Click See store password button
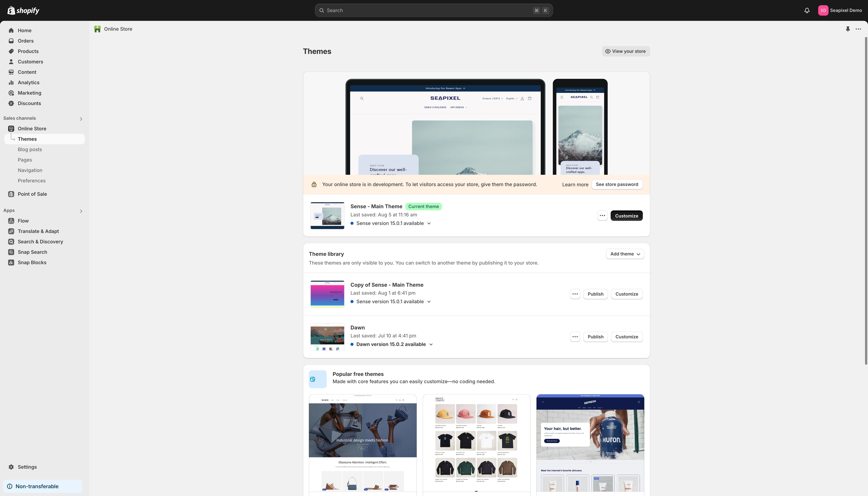Image resolution: width=868 pixels, height=496 pixels. point(617,184)
